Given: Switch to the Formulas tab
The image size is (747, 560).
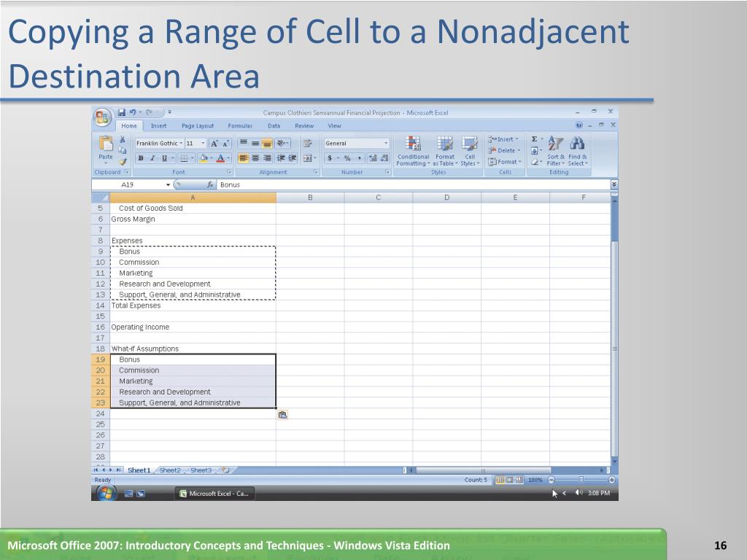Looking at the screenshot, I should pos(240,125).
